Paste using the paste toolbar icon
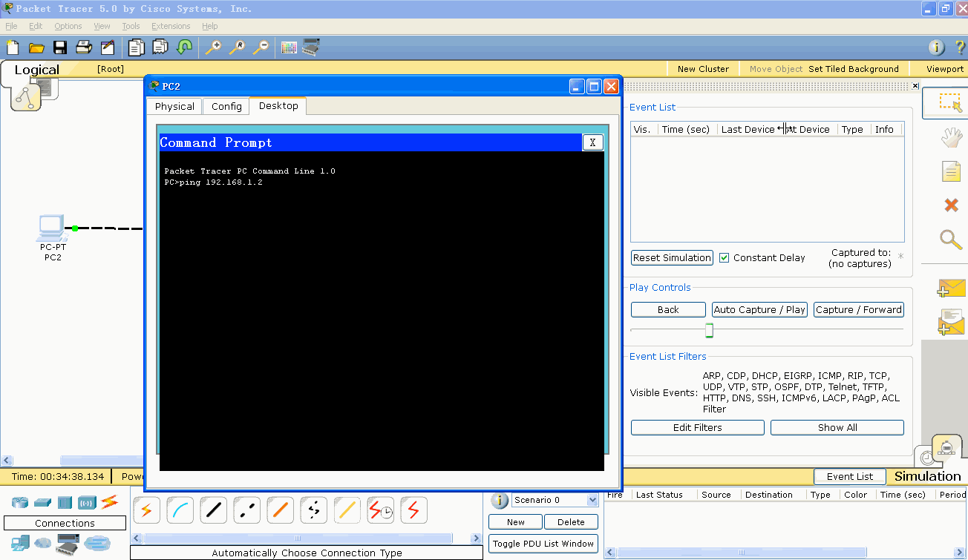This screenshot has height=560, width=968. 160,47
